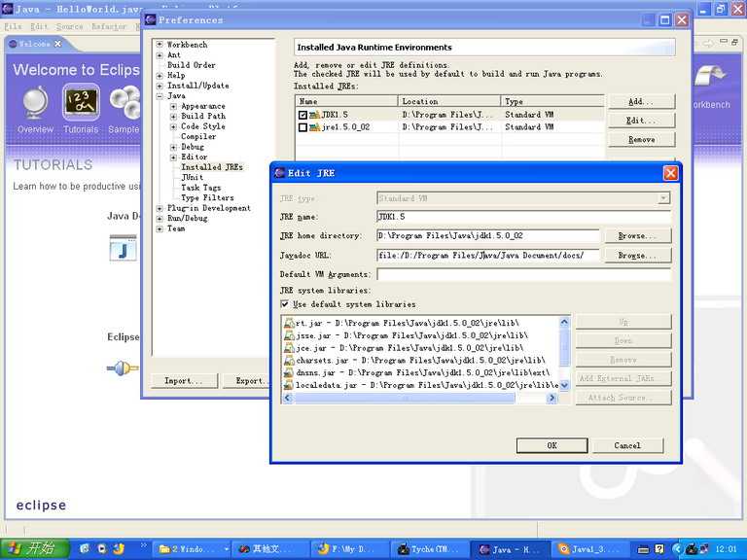Open the Overview globe icon on Welcome page
Image resolution: width=747 pixels, height=560 pixels.
tap(36, 102)
